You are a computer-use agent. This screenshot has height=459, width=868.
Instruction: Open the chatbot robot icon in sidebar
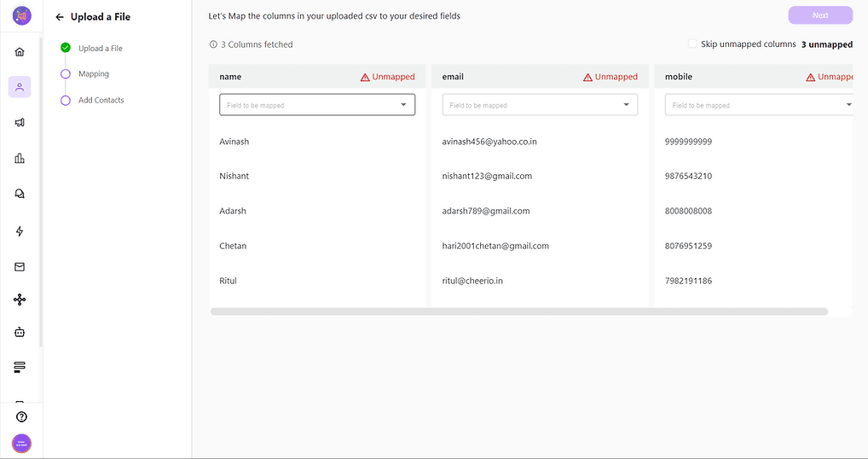[x=20, y=332]
